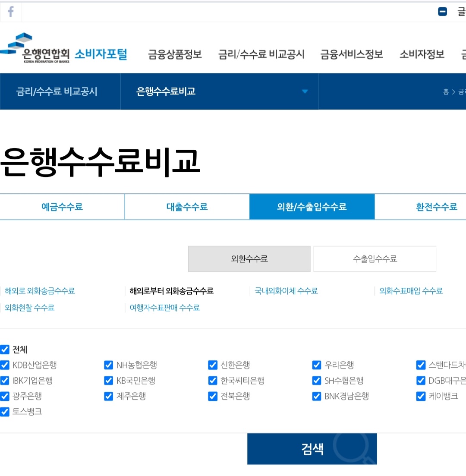Open 해외로 외화송금수수료 link
This screenshot has width=466, height=476.
(40, 291)
